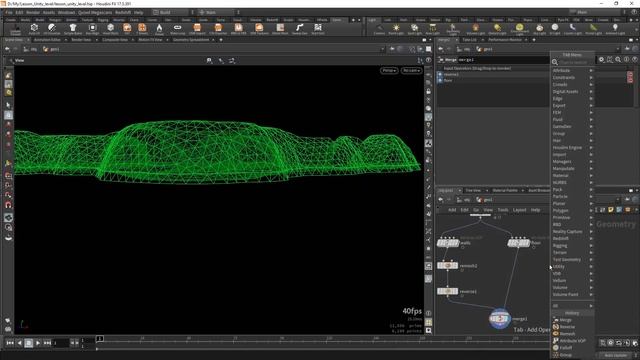Open the Build desktop dropdown

pos(170,12)
